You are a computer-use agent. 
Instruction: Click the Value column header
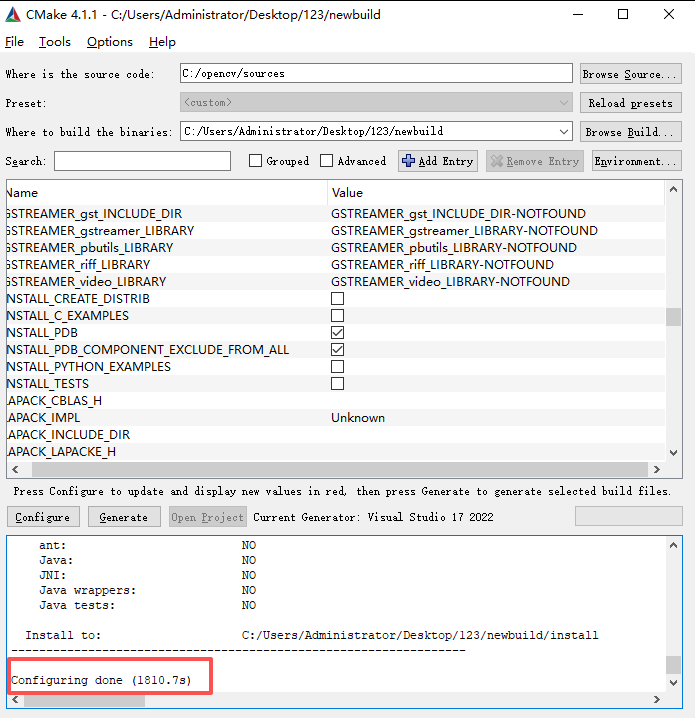coord(496,193)
